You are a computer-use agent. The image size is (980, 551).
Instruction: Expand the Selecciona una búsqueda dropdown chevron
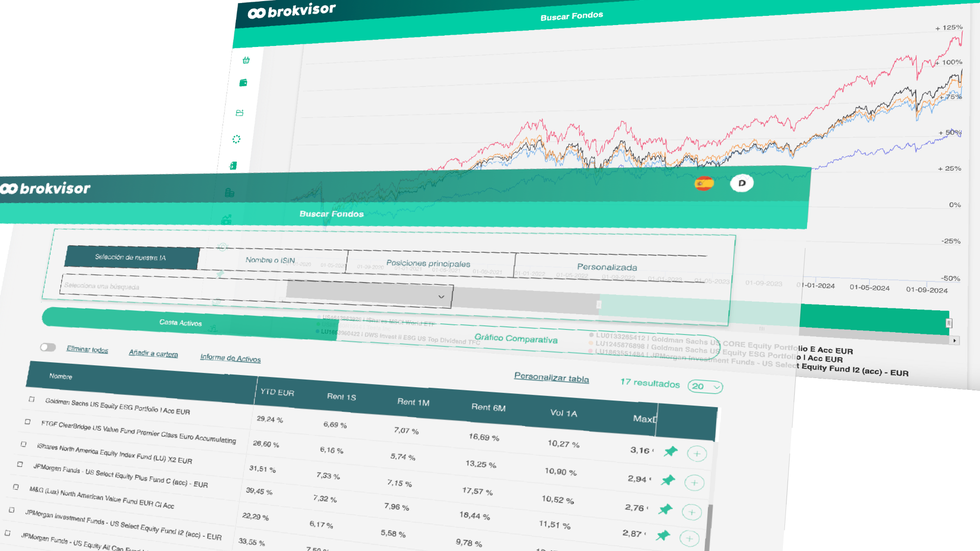coord(441,296)
